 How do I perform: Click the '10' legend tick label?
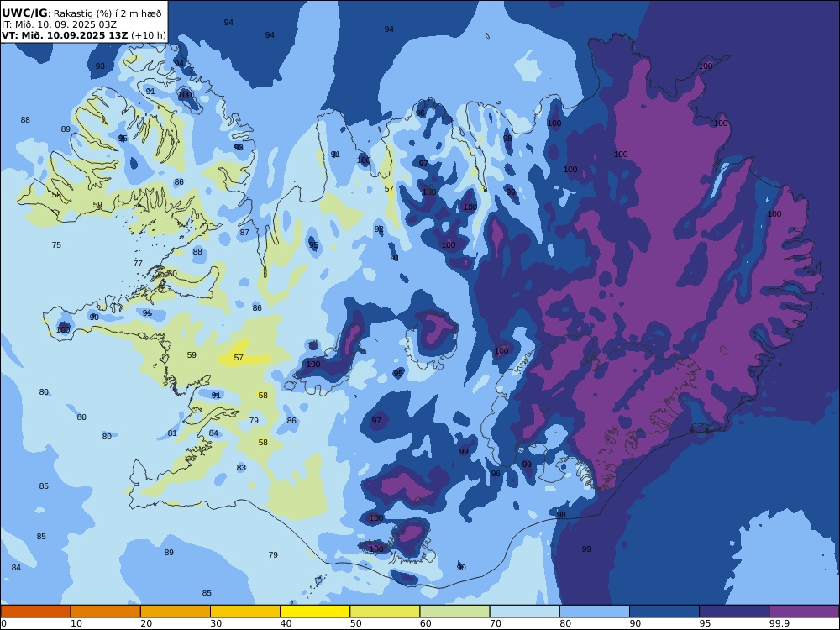click(x=76, y=623)
